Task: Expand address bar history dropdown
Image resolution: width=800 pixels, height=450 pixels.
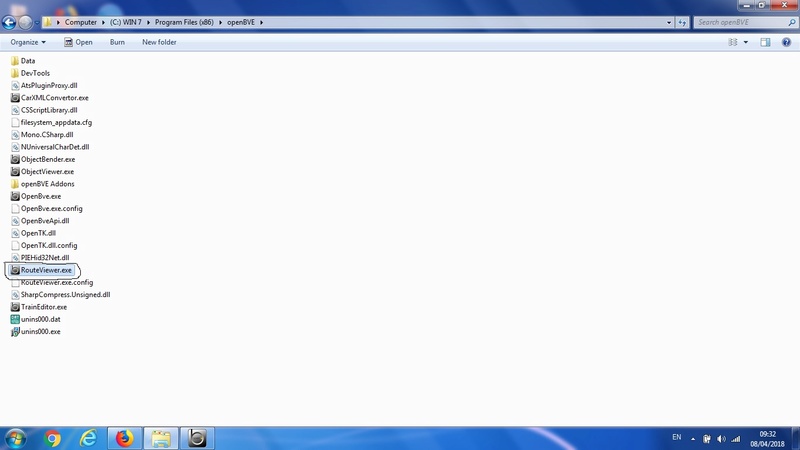Action: pyautogui.click(x=669, y=22)
